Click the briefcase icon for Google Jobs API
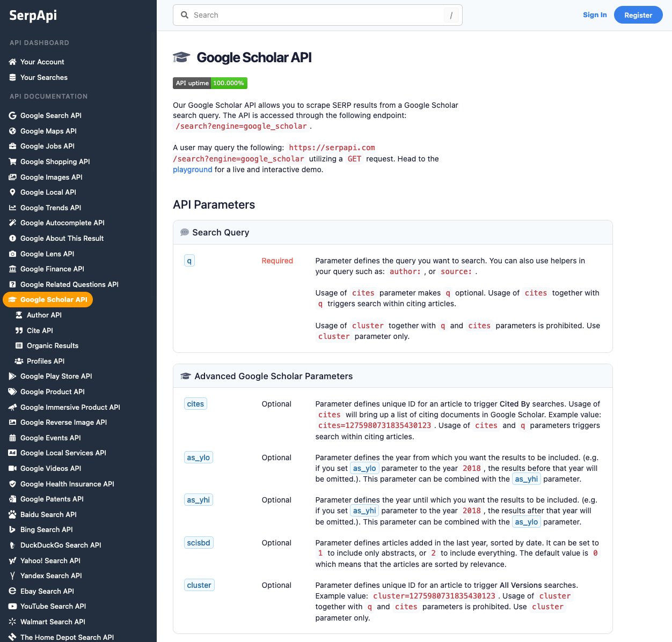672x642 pixels. (x=12, y=146)
